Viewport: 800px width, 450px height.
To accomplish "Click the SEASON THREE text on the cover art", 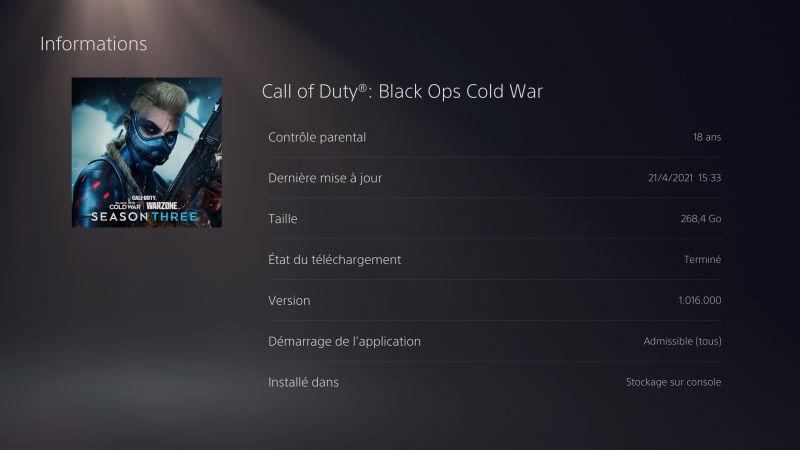I will pyautogui.click(x=144, y=217).
